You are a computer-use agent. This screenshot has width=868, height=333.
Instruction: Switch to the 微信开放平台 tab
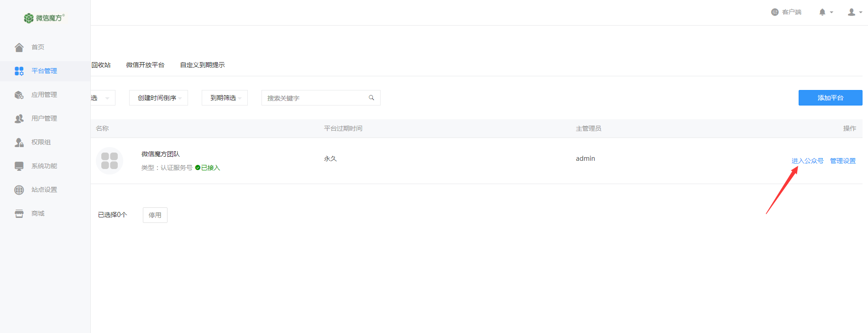pyautogui.click(x=145, y=65)
